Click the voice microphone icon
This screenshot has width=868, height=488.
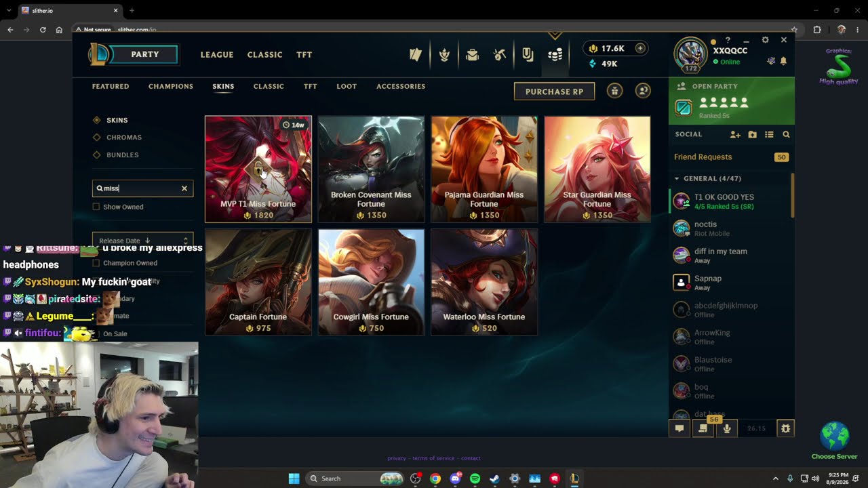click(727, 428)
